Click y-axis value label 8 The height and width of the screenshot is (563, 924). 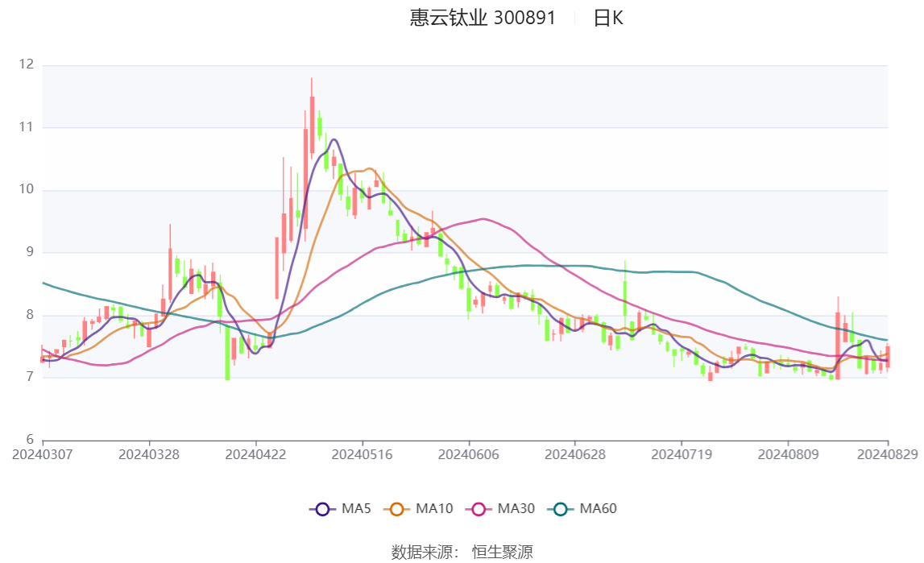coord(30,314)
